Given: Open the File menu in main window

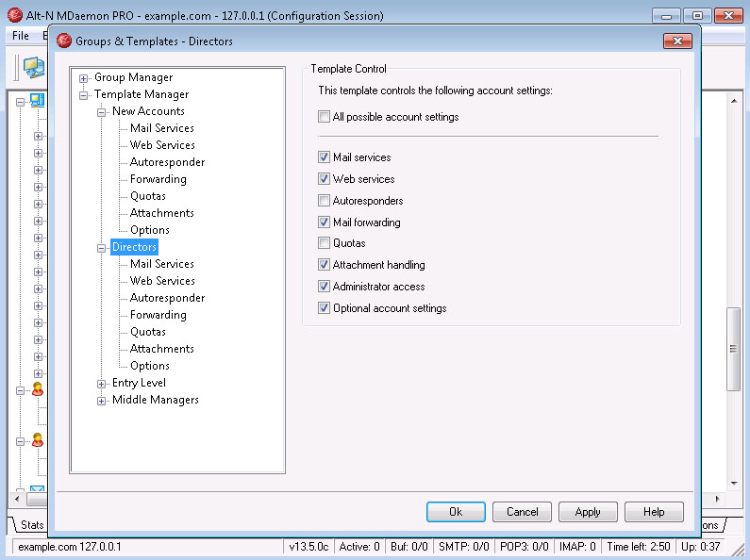Looking at the screenshot, I should coord(21,36).
